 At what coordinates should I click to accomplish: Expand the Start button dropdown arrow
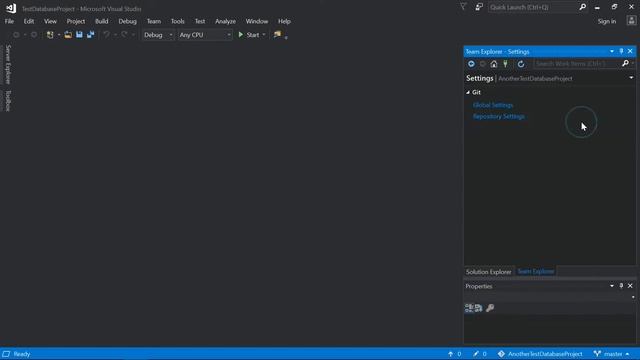coord(264,35)
